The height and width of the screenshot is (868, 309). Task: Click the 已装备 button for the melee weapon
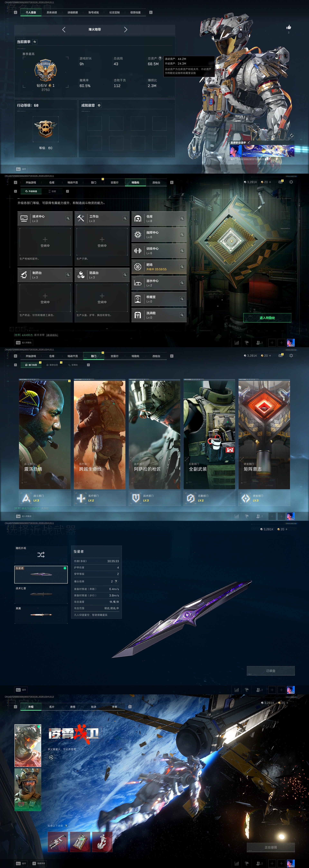point(271,671)
